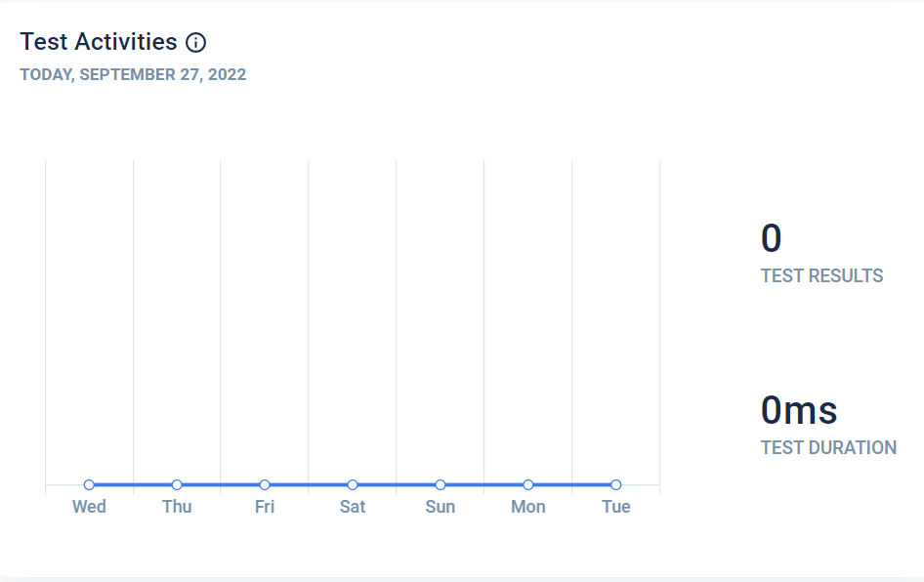Viewport: 924px width, 582px height.
Task: Click the Friday data point on line
Action: click(265, 484)
